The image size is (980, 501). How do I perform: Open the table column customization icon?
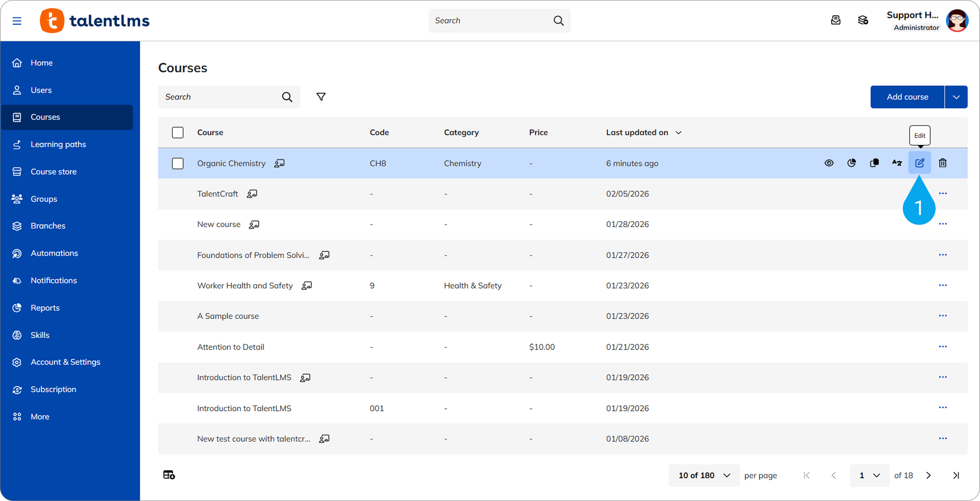(169, 475)
